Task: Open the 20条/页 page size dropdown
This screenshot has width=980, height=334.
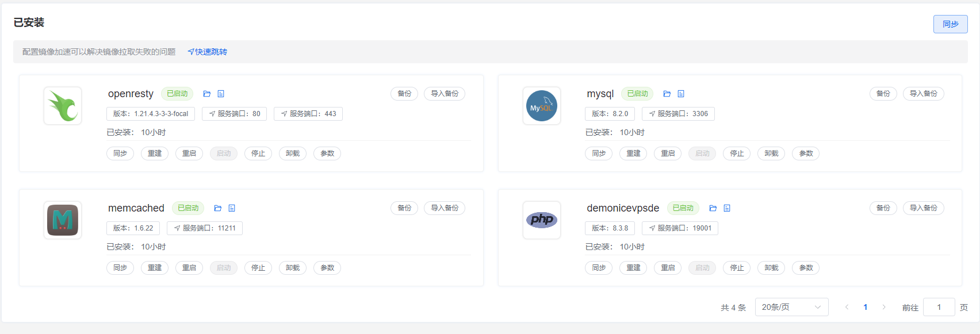Action: click(791, 307)
